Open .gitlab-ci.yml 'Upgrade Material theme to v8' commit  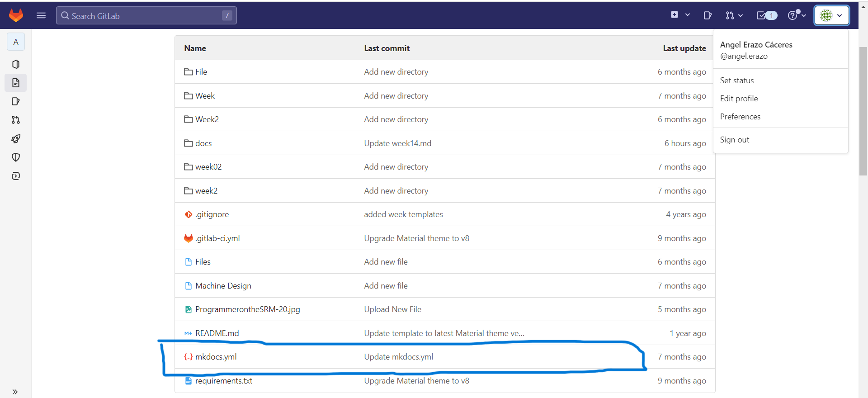click(x=417, y=238)
